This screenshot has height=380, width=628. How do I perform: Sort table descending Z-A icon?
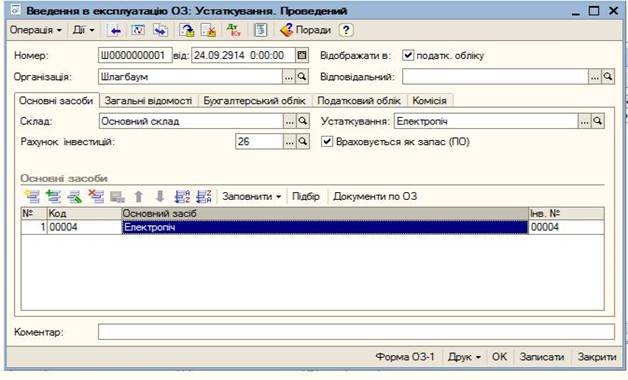(x=204, y=196)
